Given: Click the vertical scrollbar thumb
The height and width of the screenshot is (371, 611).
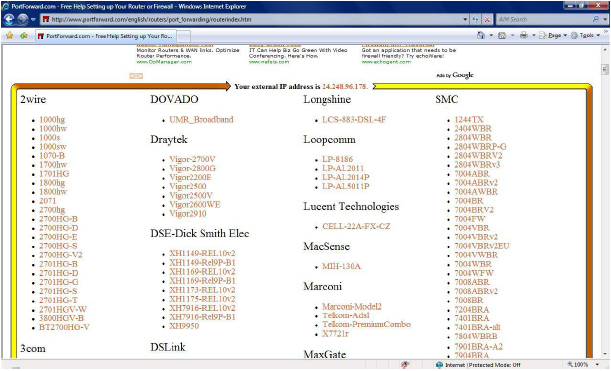Looking at the screenshot, I should coord(605,70).
